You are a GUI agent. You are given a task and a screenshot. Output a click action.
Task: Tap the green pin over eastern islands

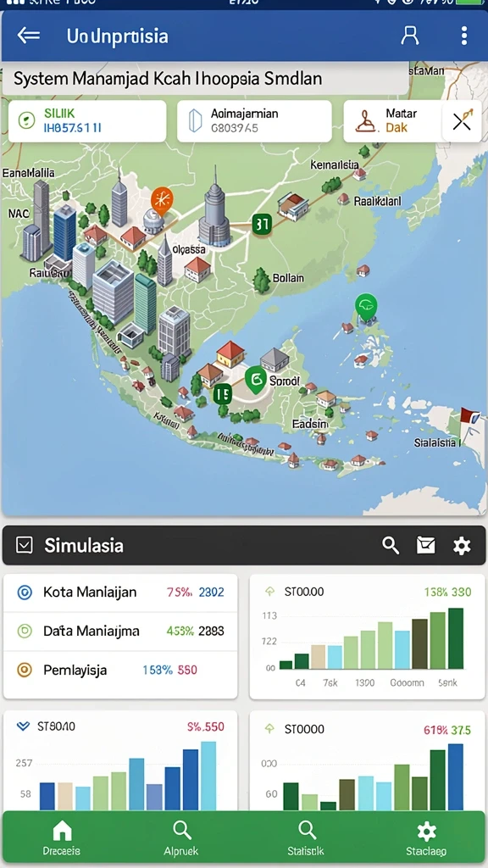366,307
